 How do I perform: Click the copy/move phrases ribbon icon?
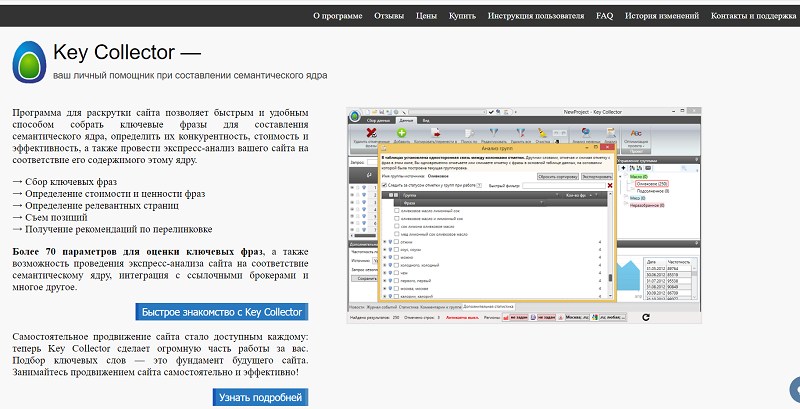[x=435, y=133]
